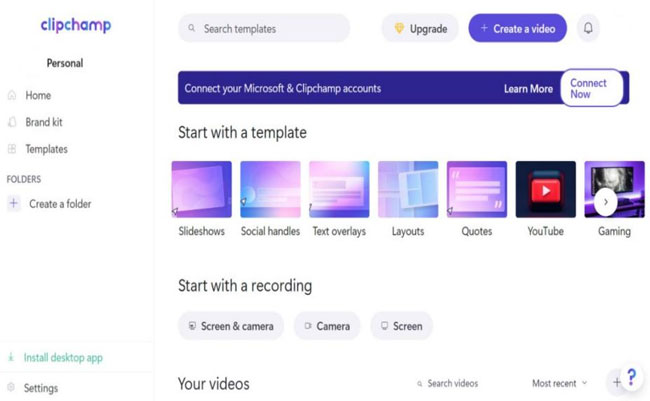The width and height of the screenshot is (650, 401).
Task: Click the Your videos heading
Action: coord(213,384)
